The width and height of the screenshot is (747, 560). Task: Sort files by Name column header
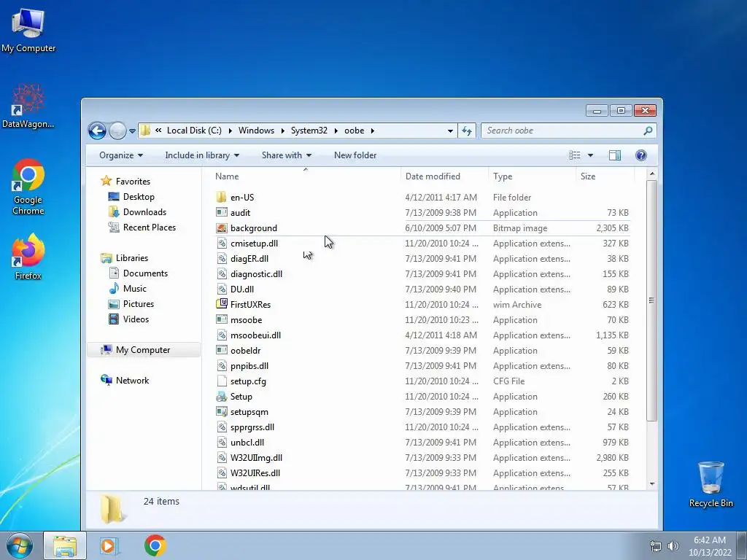coord(306,176)
